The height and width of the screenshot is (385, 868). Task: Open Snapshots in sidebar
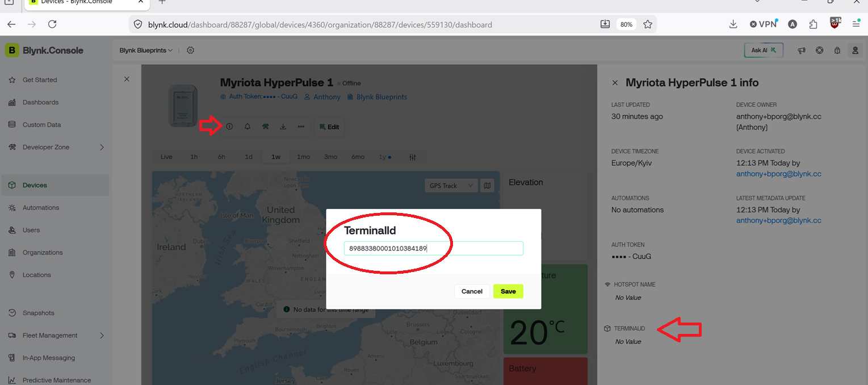(x=55, y=313)
